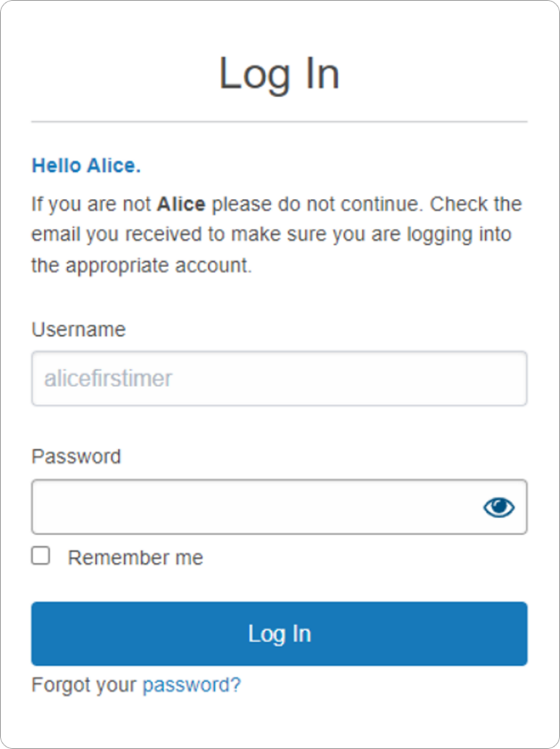Click 'please do not continue' warning text
This screenshot has width=560, height=749.
(x=317, y=203)
